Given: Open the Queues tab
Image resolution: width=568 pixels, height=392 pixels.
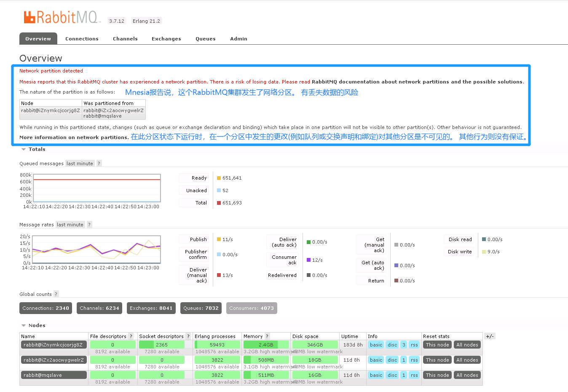Looking at the screenshot, I should pos(206,39).
